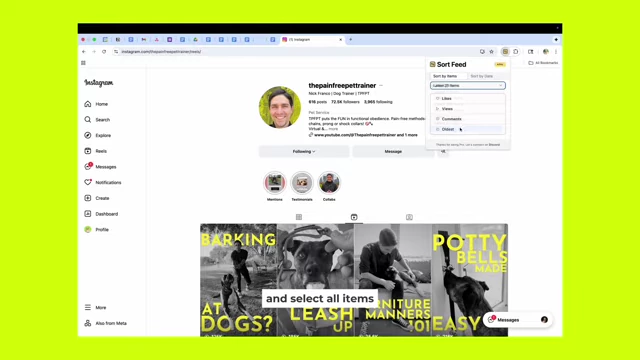Open the Barking at Dogs reel
640x360 pixels.
[x=238, y=280]
